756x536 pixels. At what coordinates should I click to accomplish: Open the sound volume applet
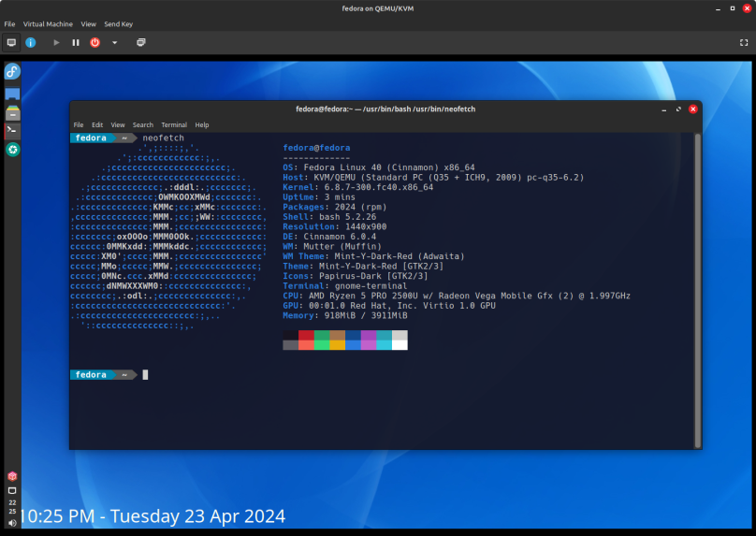(x=12, y=523)
